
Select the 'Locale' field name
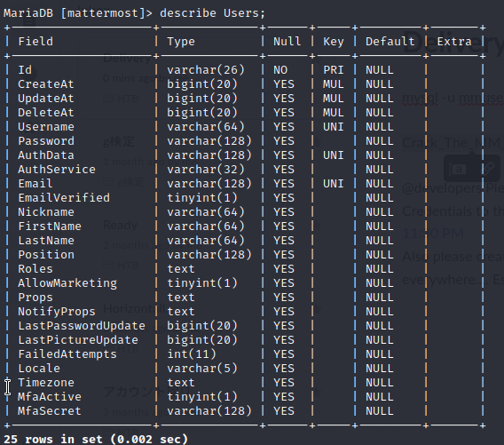(x=39, y=368)
